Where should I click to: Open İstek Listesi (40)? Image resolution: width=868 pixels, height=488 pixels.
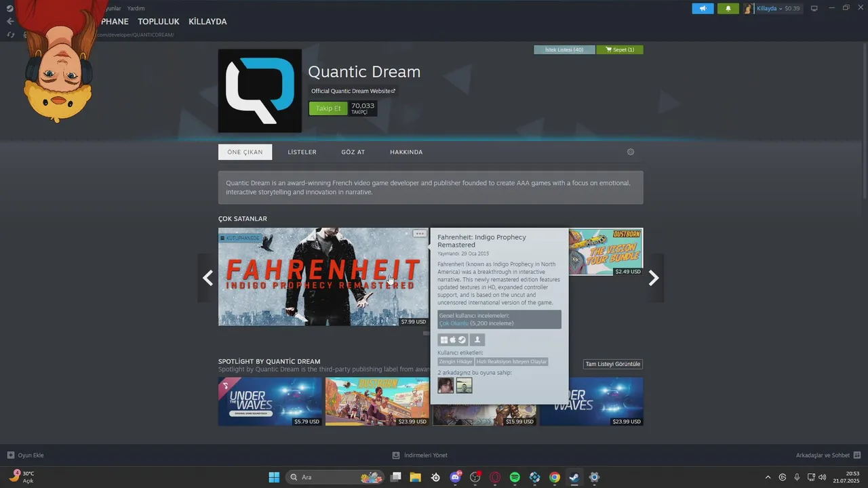(564, 49)
